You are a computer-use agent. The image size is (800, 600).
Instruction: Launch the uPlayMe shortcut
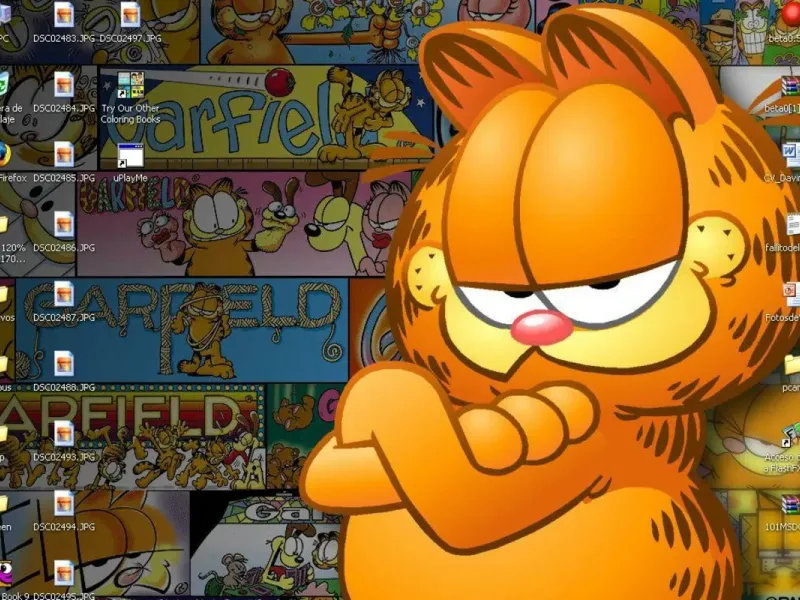point(131,155)
